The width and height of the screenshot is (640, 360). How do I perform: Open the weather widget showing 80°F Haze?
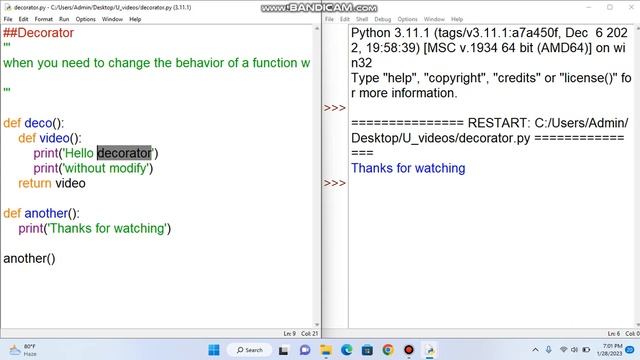pos(23,350)
